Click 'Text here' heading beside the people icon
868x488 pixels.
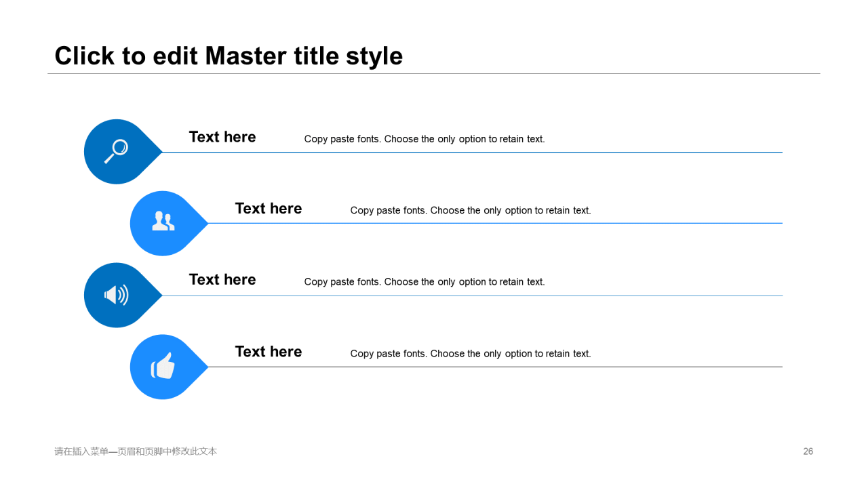click(x=269, y=209)
